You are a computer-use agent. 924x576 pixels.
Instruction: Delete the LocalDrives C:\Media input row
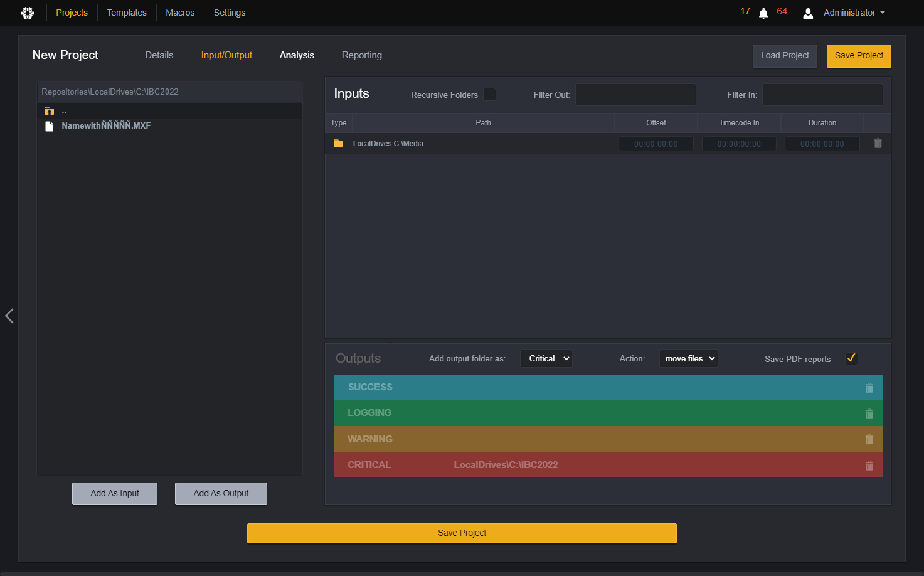click(x=878, y=144)
